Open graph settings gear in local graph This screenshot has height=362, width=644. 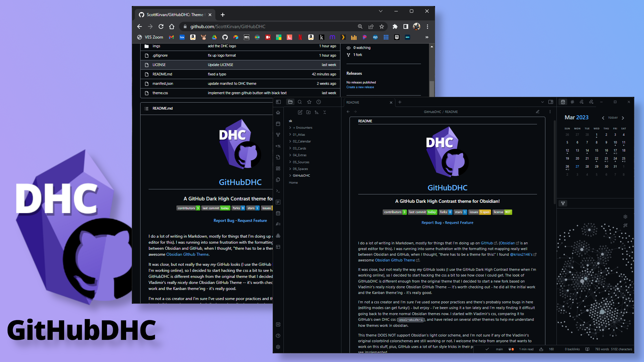[625, 217]
